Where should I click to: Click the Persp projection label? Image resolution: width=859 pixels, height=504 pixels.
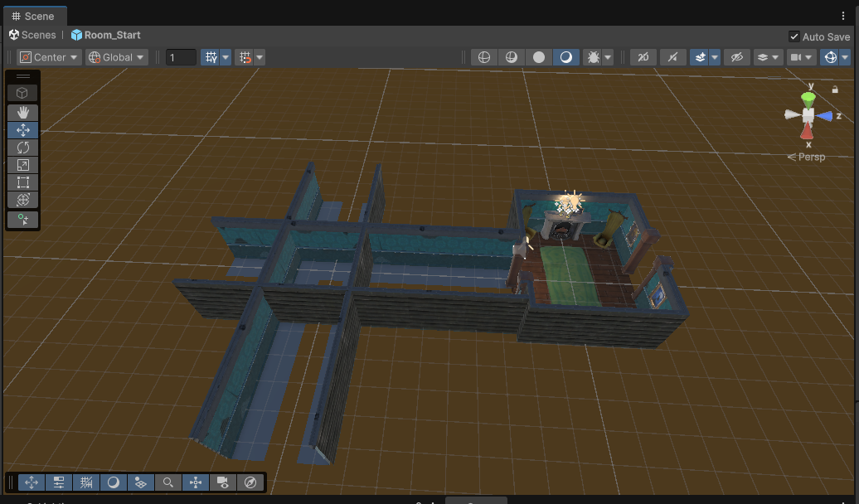(x=807, y=157)
